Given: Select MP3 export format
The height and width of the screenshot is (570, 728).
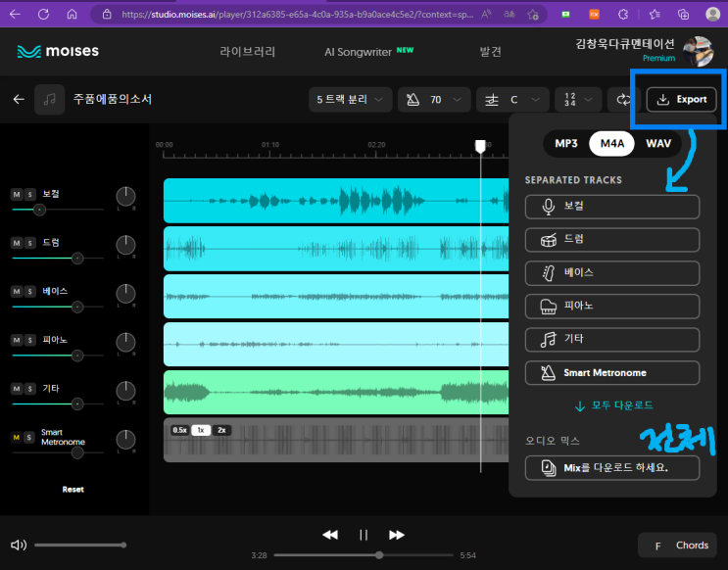Looking at the screenshot, I should click(x=566, y=143).
